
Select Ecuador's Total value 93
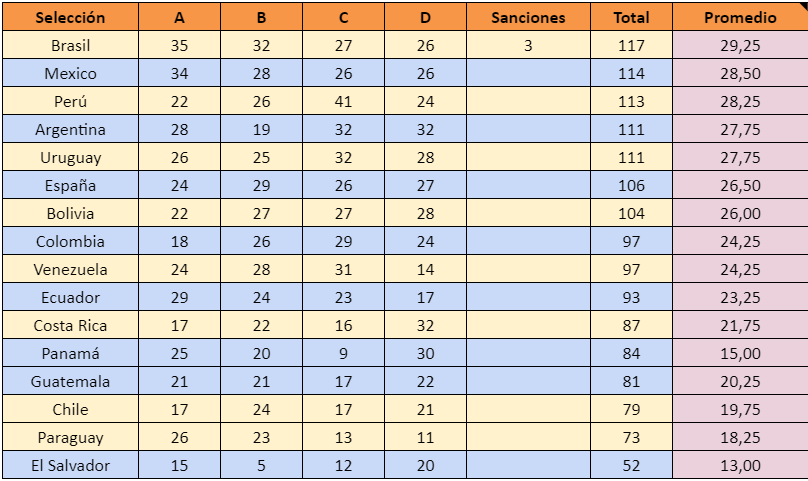[631, 297]
